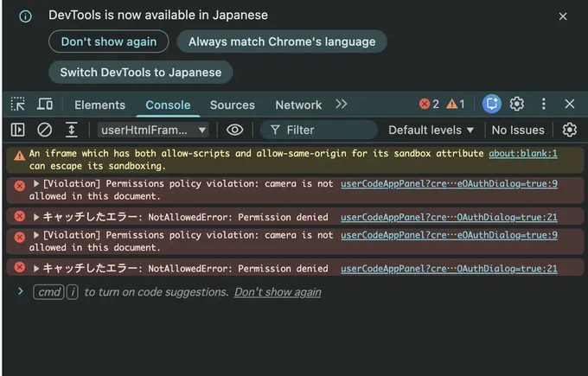Toggle the device toolbar icon
The width and height of the screenshot is (588, 376).
[45, 105]
